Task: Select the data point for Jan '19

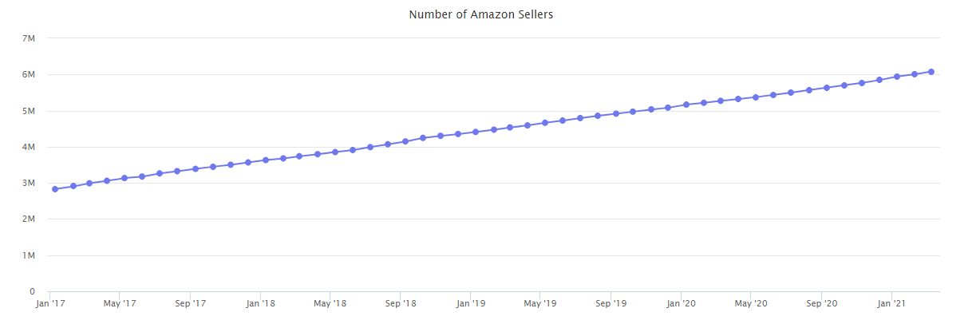Action: click(x=476, y=132)
